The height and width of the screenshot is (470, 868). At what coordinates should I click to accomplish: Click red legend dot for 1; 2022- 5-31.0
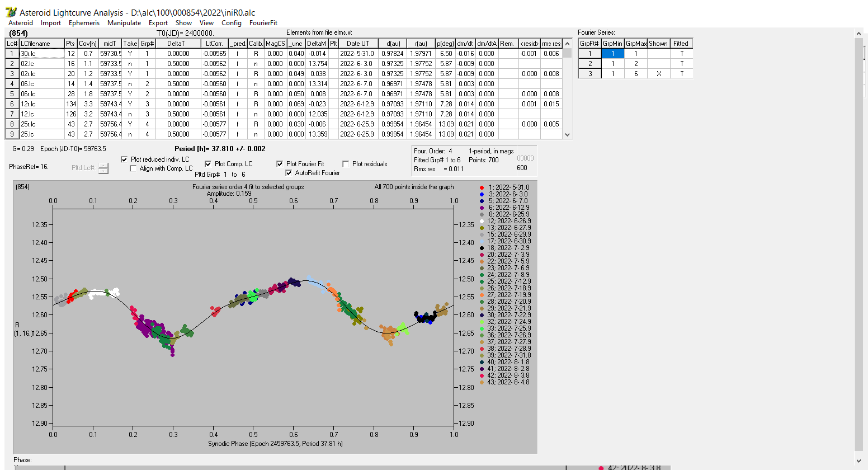coord(482,187)
